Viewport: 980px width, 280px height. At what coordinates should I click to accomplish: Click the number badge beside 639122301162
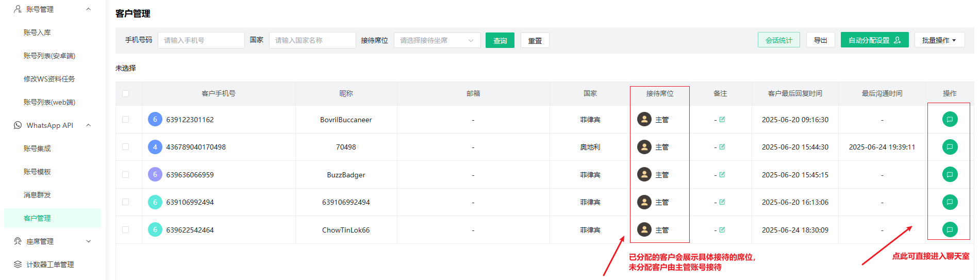[x=155, y=119]
